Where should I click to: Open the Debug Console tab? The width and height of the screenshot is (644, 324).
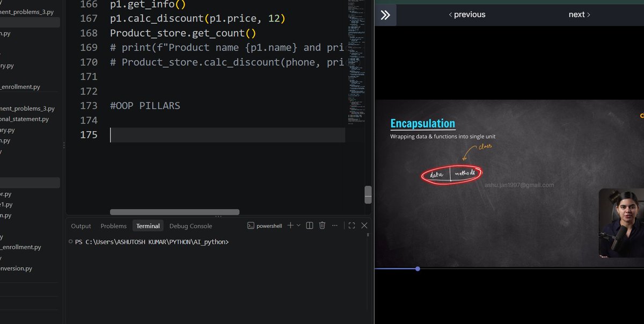click(x=191, y=226)
